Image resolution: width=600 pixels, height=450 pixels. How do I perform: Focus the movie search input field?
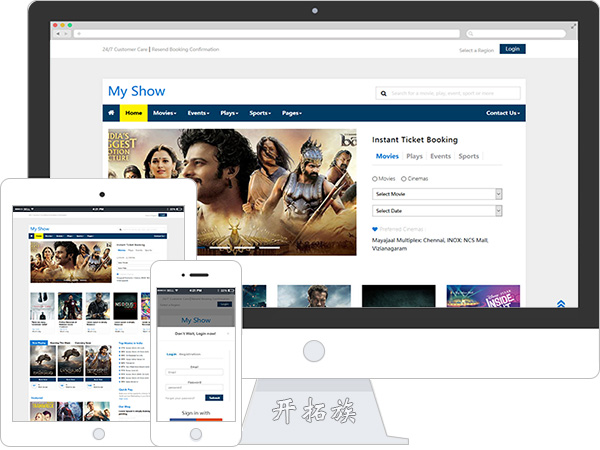(x=448, y=93)
